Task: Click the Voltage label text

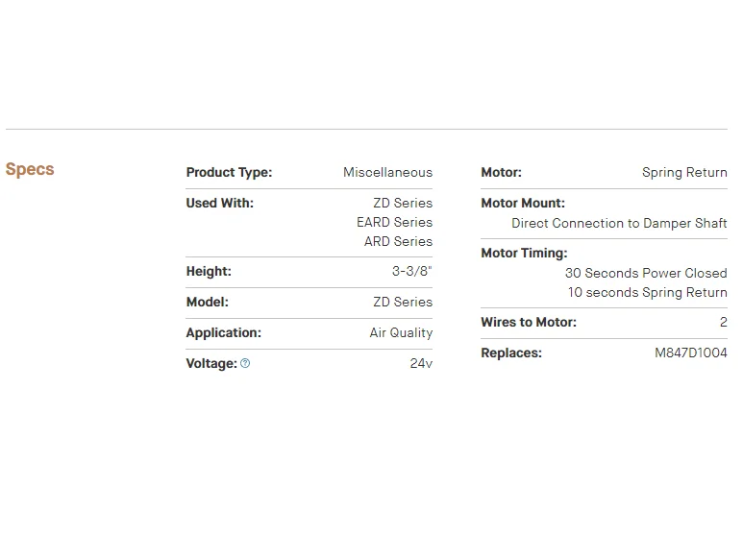Action: tap(211, 364)
